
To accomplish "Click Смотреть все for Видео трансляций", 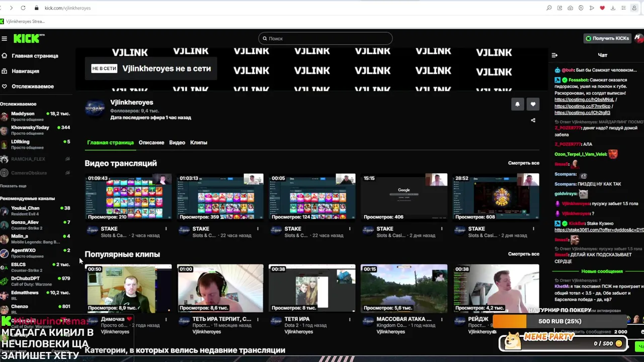I will point(523,163).
